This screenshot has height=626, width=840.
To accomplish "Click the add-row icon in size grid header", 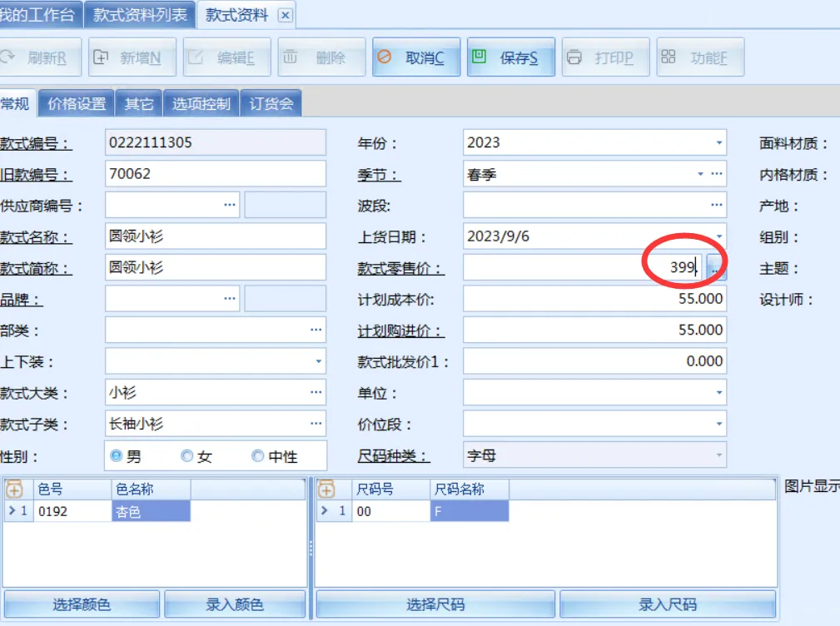I will [x=326, y=489].
